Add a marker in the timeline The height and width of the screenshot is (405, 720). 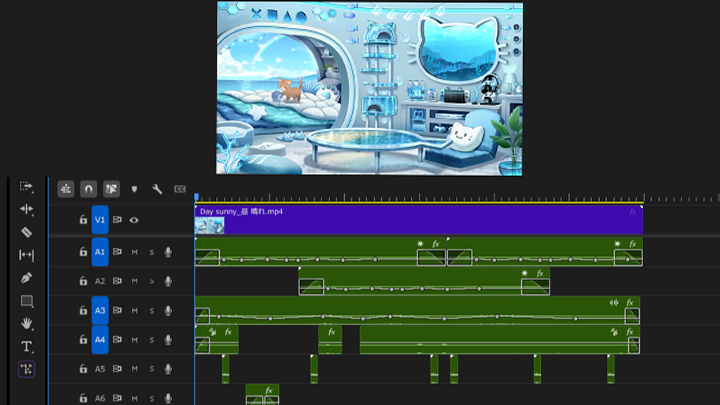[x=134, y=189]
